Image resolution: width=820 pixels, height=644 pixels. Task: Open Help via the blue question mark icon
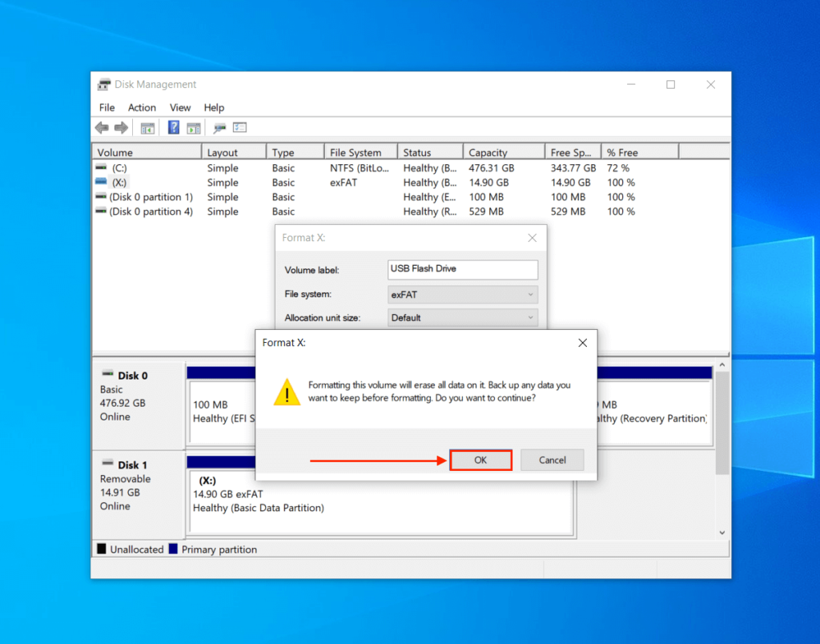(x=174, y=127)
